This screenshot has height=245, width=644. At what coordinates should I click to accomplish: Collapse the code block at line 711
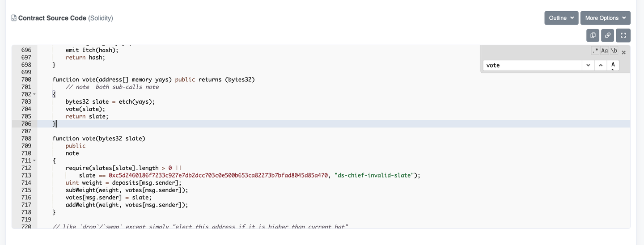[x=34, y=161]
